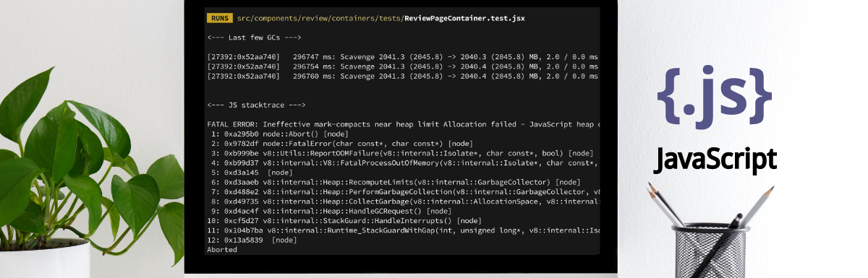Click the 'JS stacktrace' header line
868x278 pixels.
256,105
